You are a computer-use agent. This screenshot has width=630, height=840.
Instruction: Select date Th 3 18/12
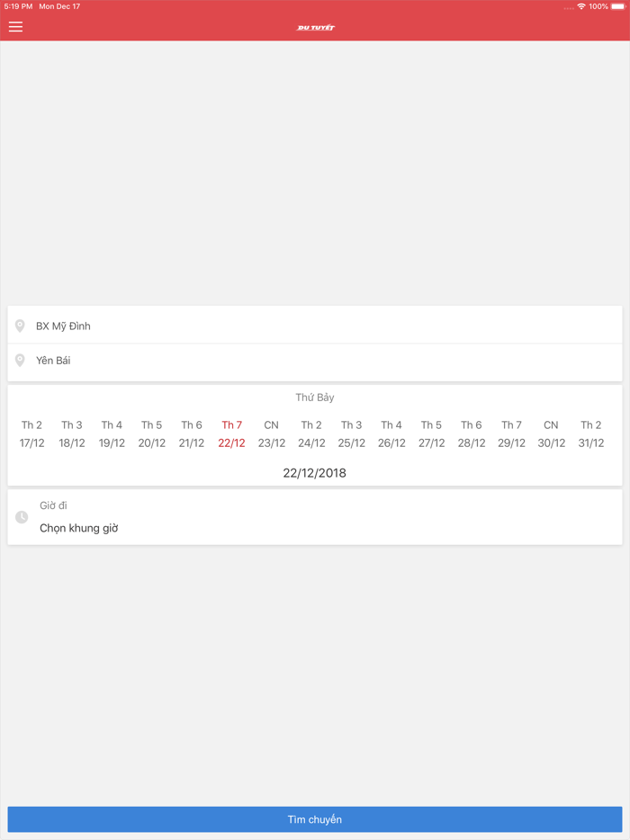tap(72, 433)
